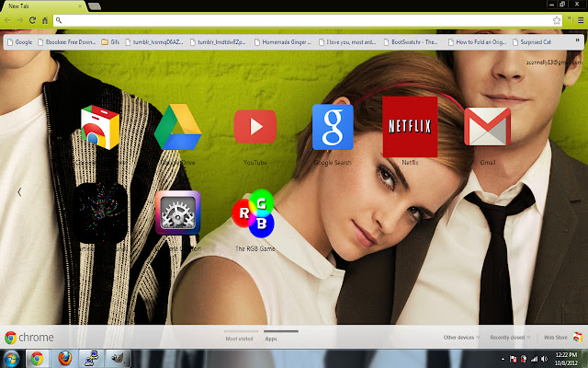Image resolution: width=588 pixels, height=368 pixels.
Task: Select the New Tab tab
Action: coord(43,6)
